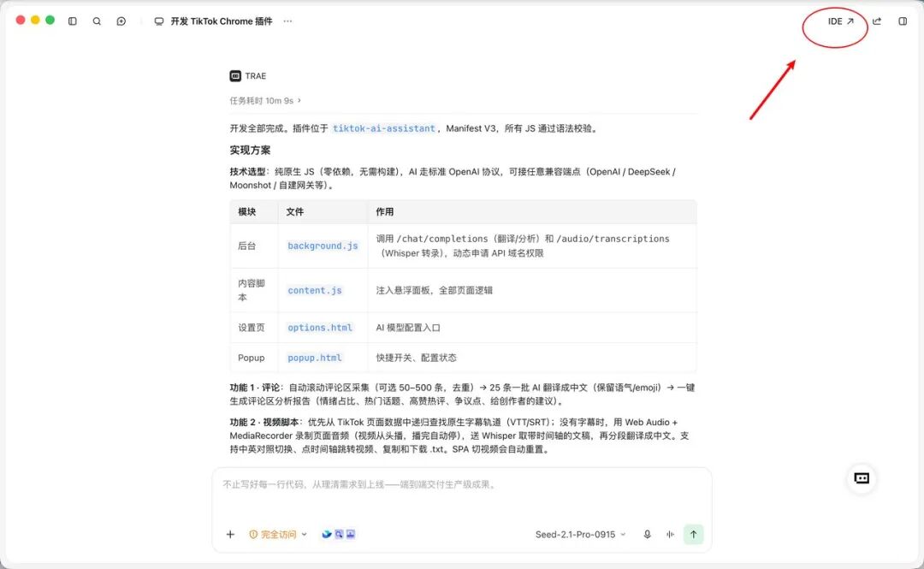Open the options.html file link
The height and width of the screenshot is (569, 924).
coord(320,328)
